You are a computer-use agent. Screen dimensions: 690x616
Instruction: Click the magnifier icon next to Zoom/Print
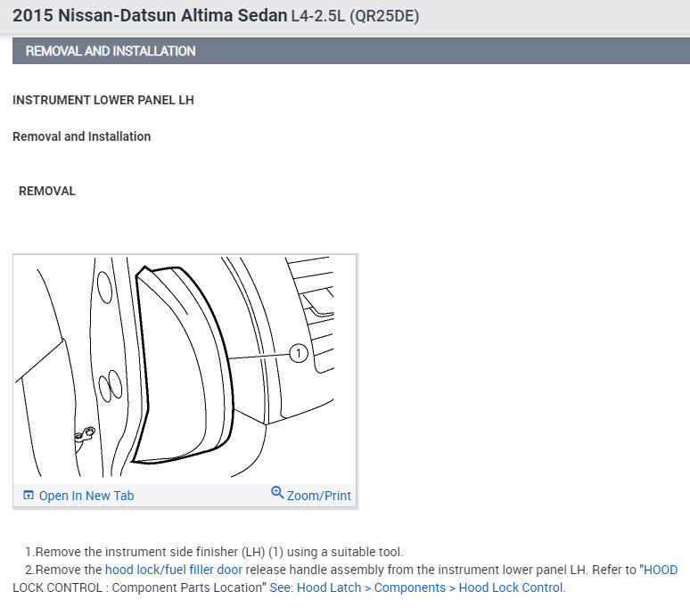click(x=277, y=492)
